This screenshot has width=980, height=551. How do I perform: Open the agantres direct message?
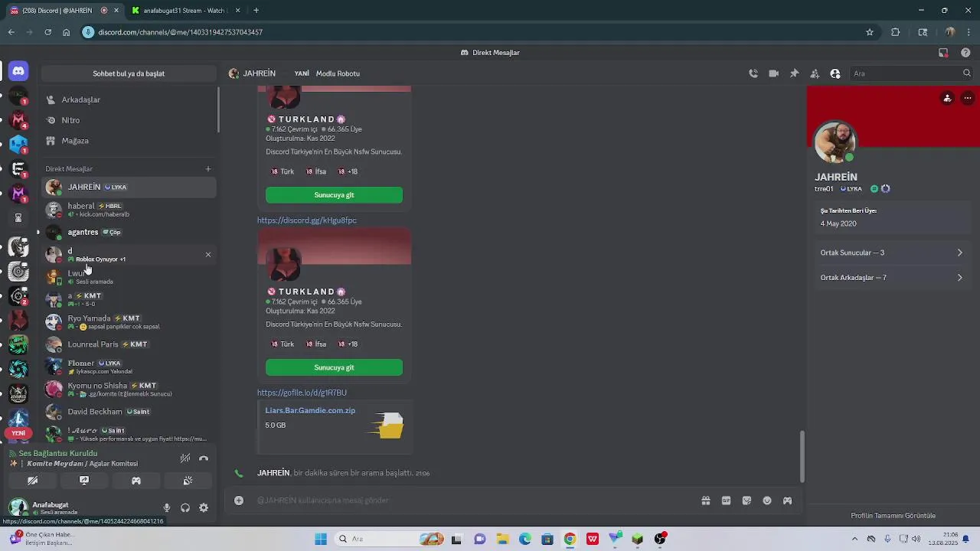129,232
